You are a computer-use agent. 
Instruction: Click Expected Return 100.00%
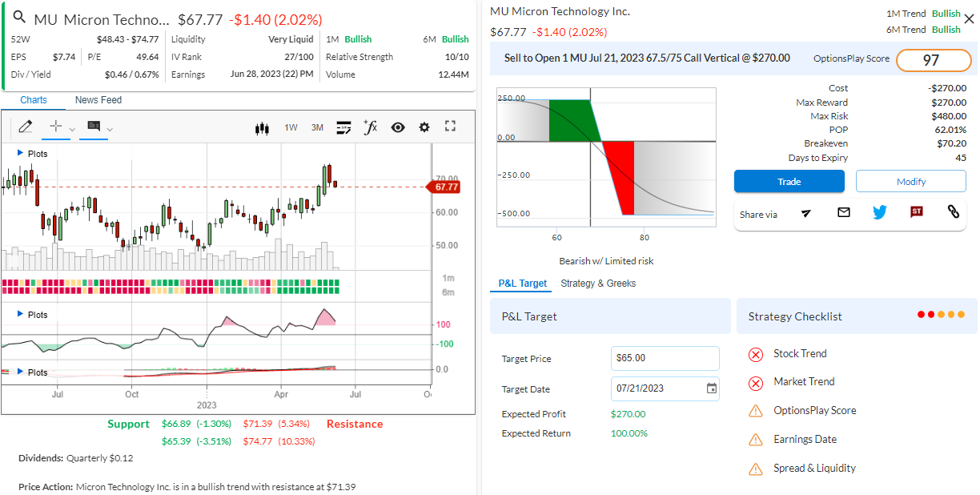[x=629, y=433]
